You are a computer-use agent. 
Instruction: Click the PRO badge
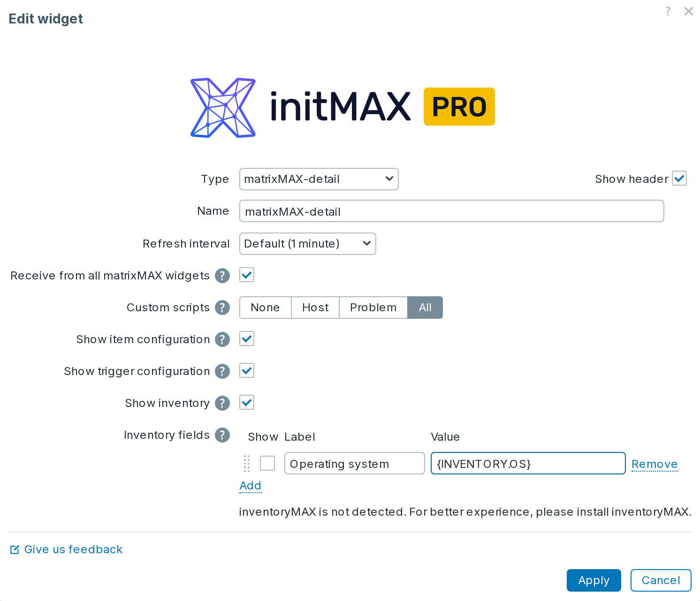coord(459,106)
